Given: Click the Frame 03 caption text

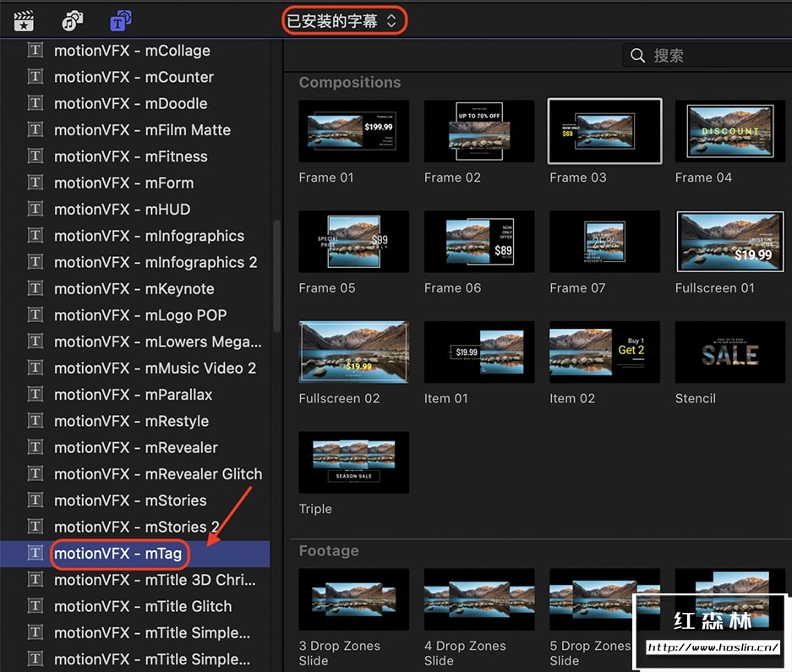Looking at the screenshot, I should point(578,178).
